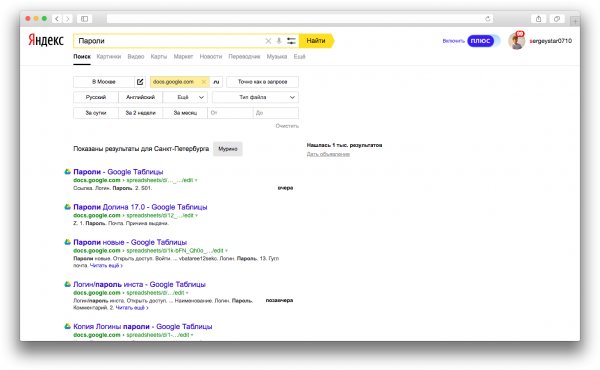Open the Копия Логины пароли result
The height and width of the screenshot is (370, 600).
[143, 326]
